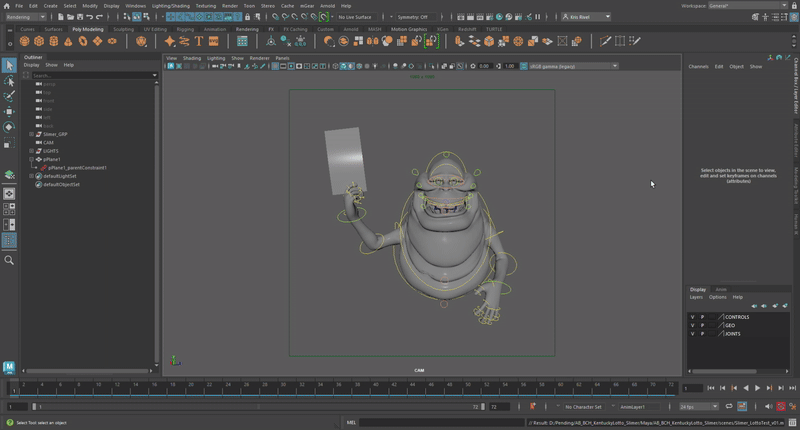Toggle playback P of CONTROLS layer

tap(702, 317)
